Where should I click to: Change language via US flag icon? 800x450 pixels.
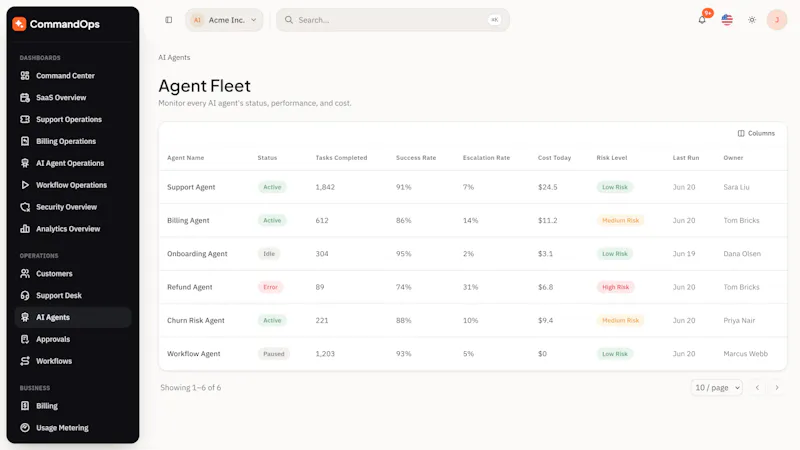[727, 20]
